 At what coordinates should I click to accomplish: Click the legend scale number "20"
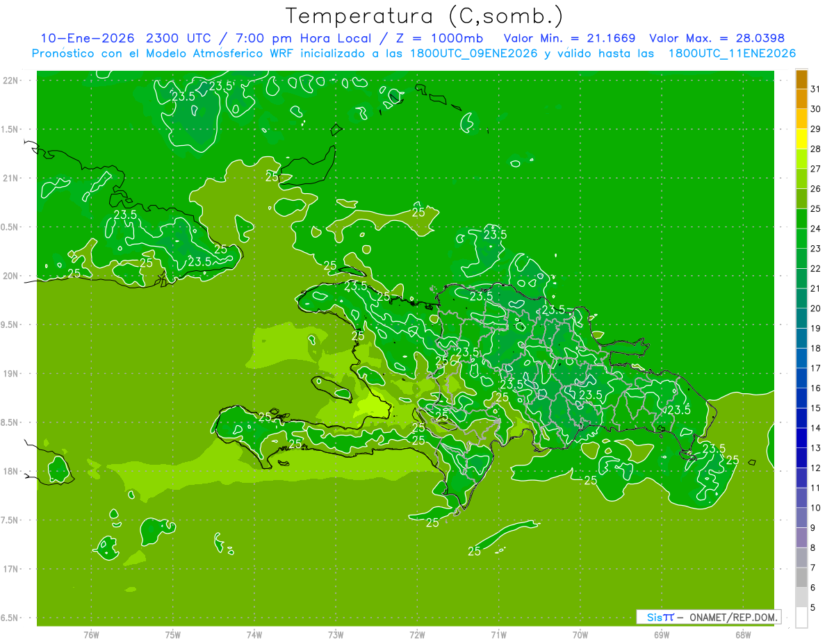coord(815,308)
